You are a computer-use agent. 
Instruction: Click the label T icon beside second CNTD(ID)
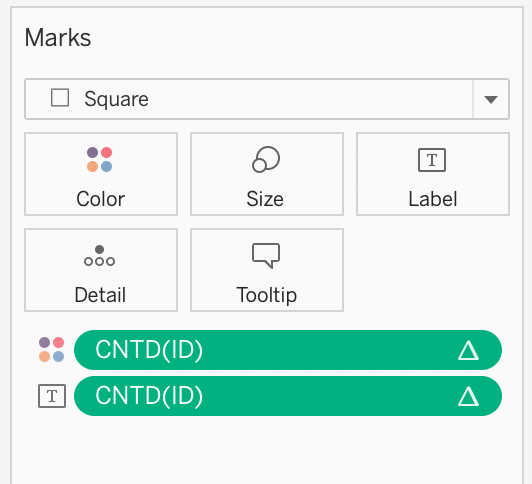[52, 396]
